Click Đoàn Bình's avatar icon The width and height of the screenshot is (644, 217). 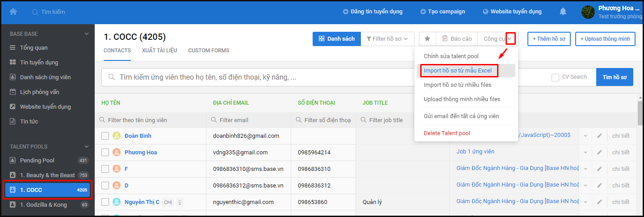(117, 136)
